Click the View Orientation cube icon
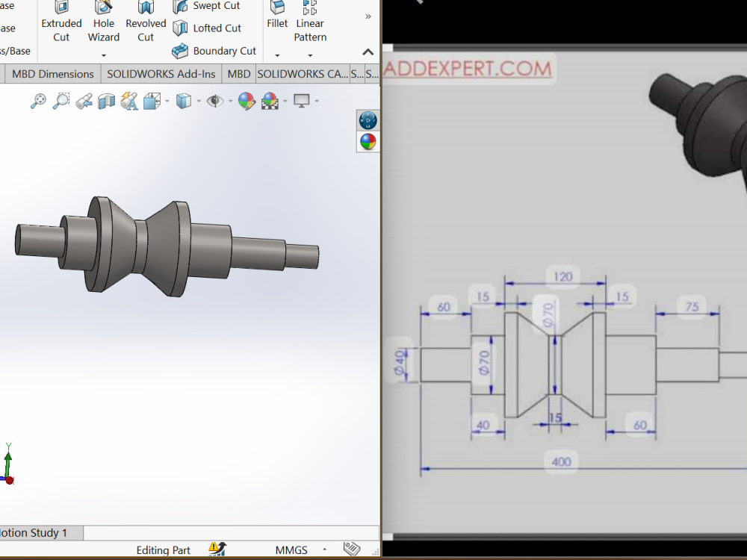This screenshot has width=747, height=560. pyautogui.click(x=152, y=101)
